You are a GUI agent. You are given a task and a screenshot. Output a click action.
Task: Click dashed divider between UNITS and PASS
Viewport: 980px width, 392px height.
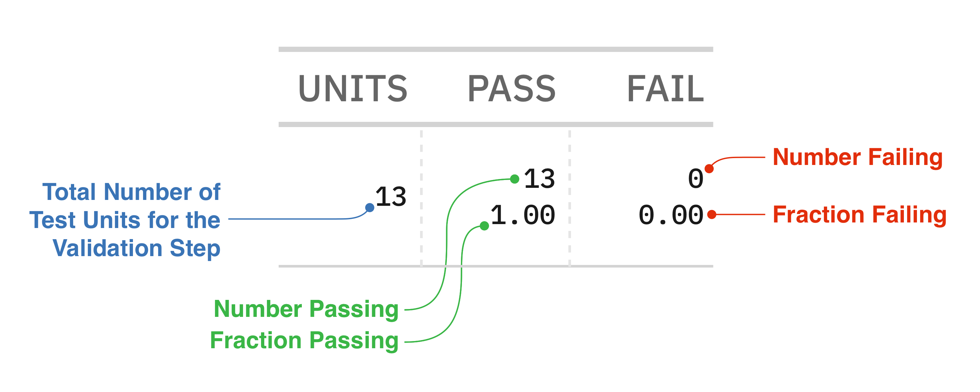421,198
